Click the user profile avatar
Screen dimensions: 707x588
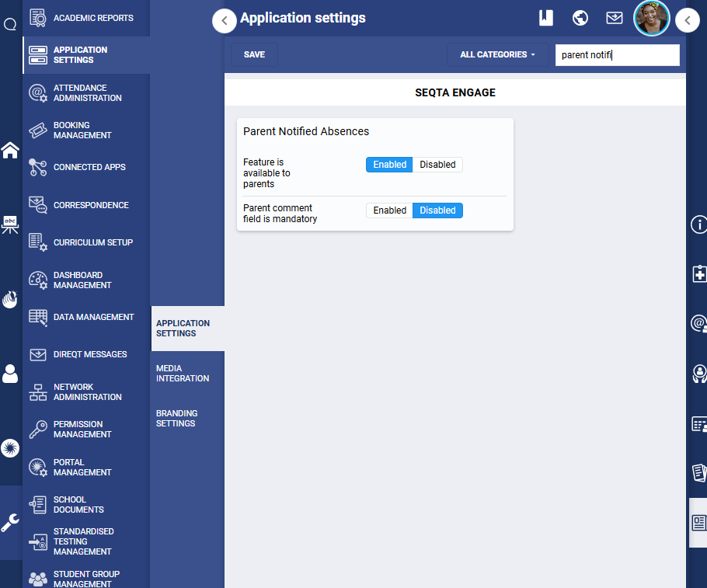tap(651, 18)
